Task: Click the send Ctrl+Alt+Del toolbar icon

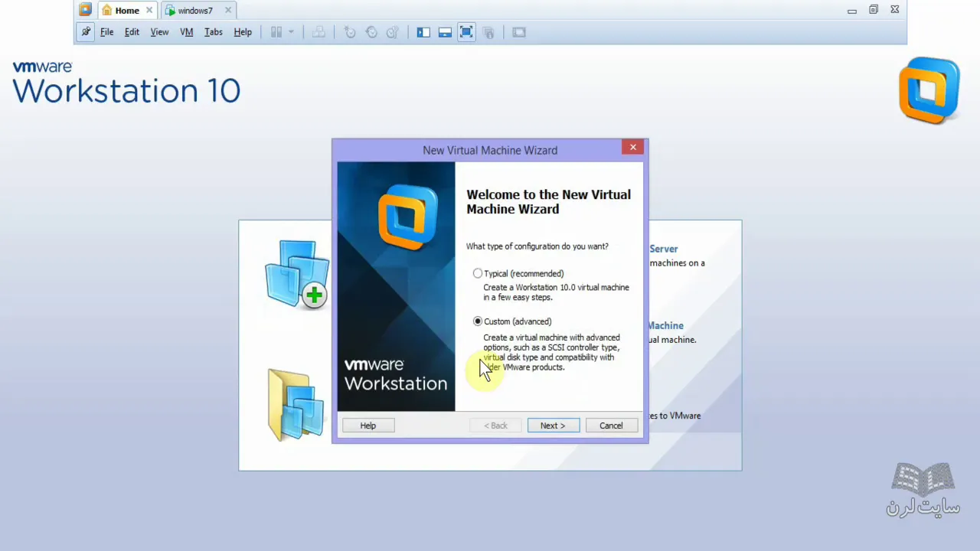Action: point(318,32)
